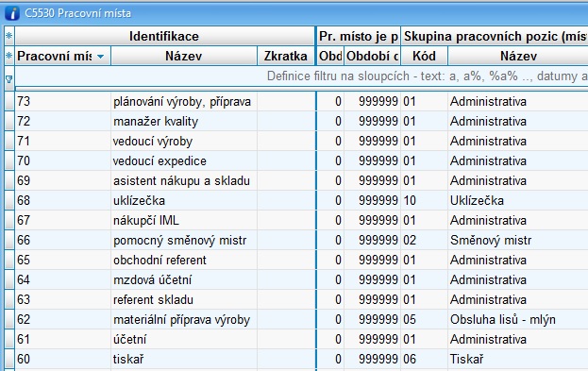Image resolution: width=588 pixels, height=371 pixels.
Task: Click cell 'asistent nákupu a skladu'
Action: (184, 181)
